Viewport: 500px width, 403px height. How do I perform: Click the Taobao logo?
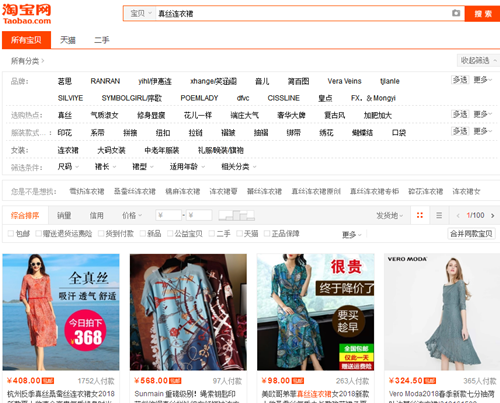coord(27,14)
